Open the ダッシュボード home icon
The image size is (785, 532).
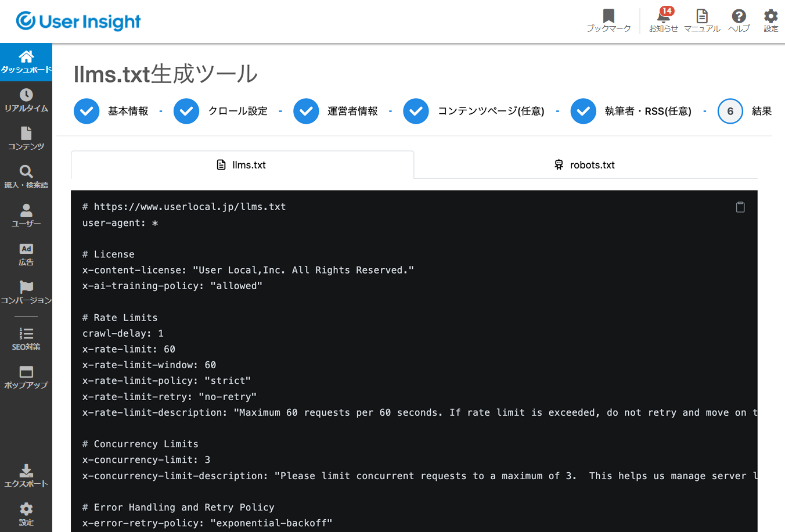(26, 56)
